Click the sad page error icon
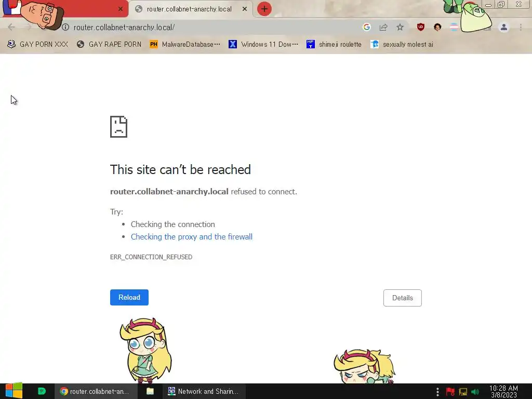532x399 pixels. coord(118,127)
